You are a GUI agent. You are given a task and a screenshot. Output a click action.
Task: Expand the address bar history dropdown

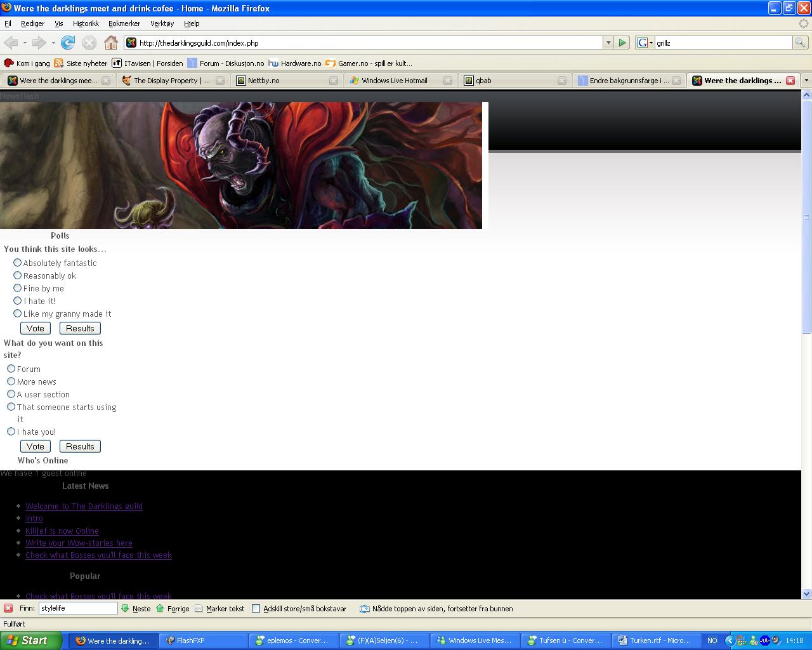click(x=608, y=43)
